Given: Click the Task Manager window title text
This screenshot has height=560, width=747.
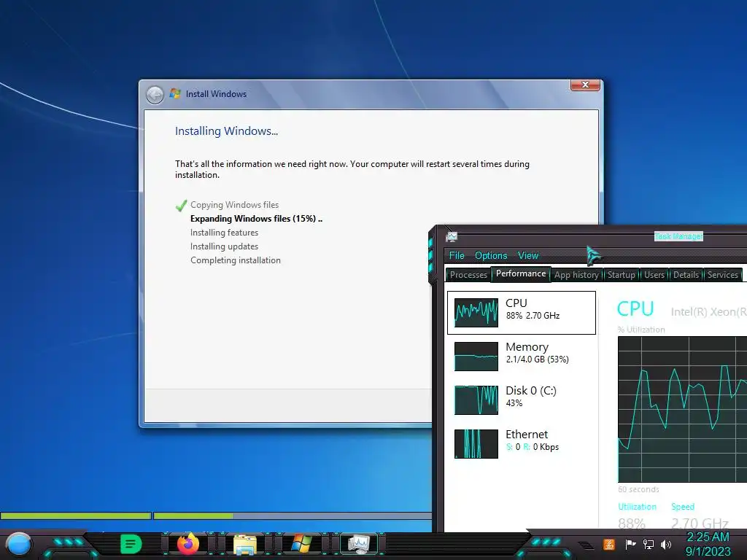Looking at the screenshot, I should [678, 236].
